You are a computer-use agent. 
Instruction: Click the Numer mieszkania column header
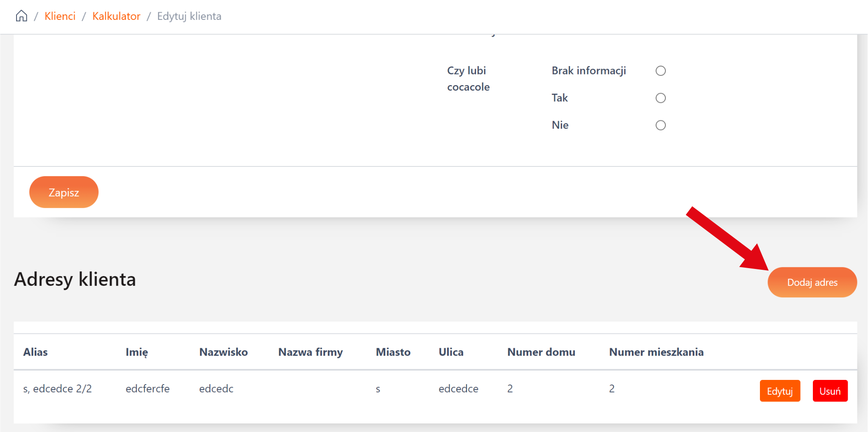click(x=656, y=352)
